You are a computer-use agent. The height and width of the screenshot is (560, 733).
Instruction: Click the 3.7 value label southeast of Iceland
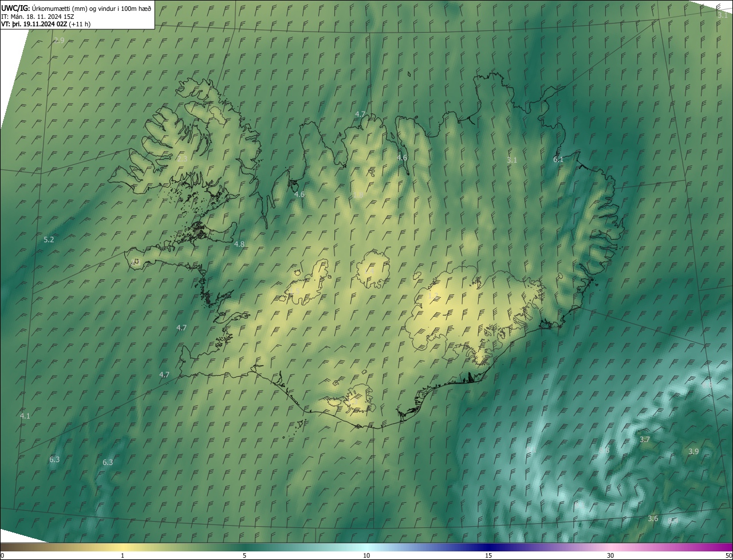click(645, 439)
